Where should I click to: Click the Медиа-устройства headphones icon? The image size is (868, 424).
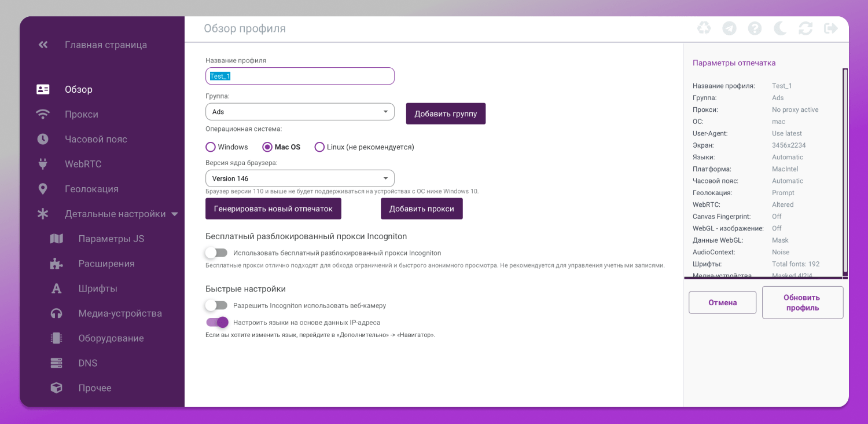(56, 313)
